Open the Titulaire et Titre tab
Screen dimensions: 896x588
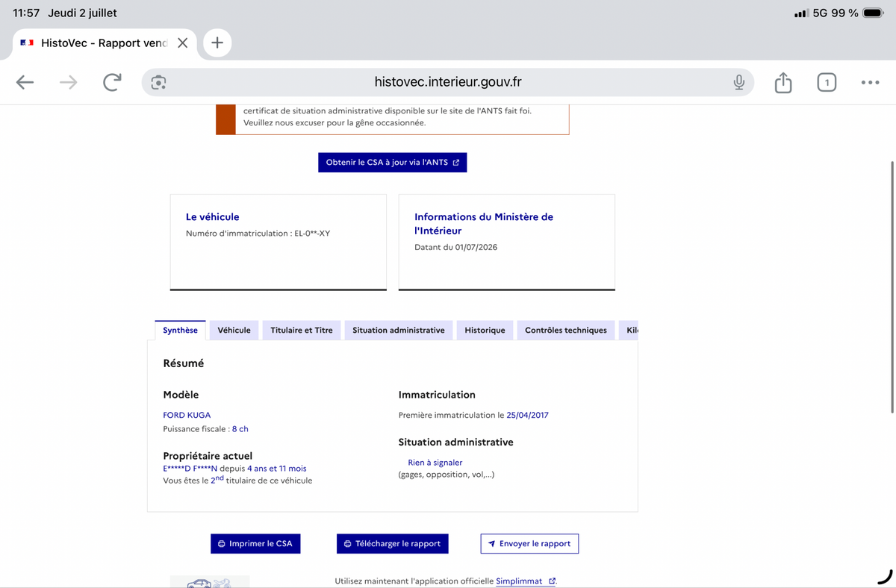click(301, 330)
